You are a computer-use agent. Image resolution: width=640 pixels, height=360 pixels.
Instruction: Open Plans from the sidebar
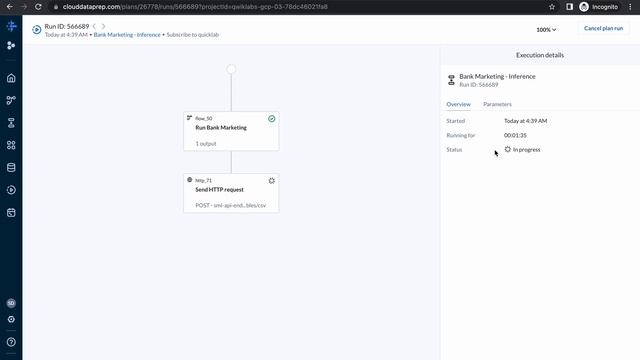pos(11,123)
